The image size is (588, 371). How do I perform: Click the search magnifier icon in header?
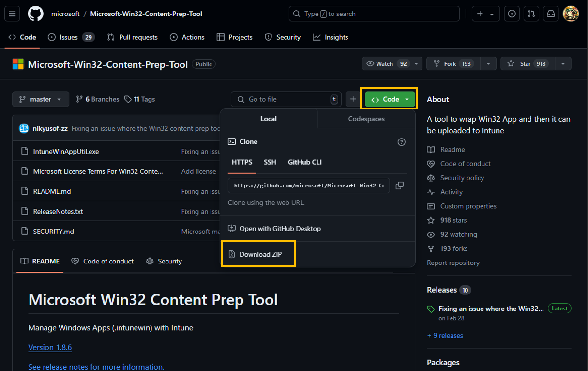(x=297, y=14)
